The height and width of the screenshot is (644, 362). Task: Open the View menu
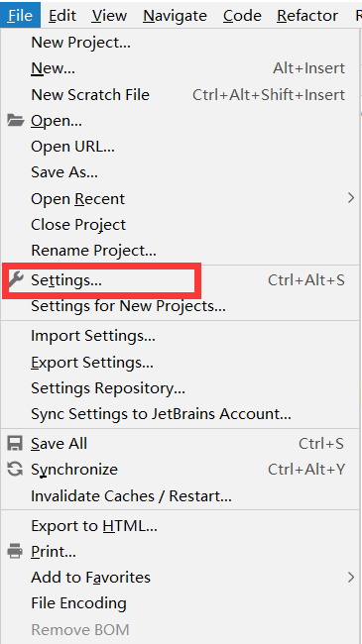pyautogui.click(x=109, y=16)
